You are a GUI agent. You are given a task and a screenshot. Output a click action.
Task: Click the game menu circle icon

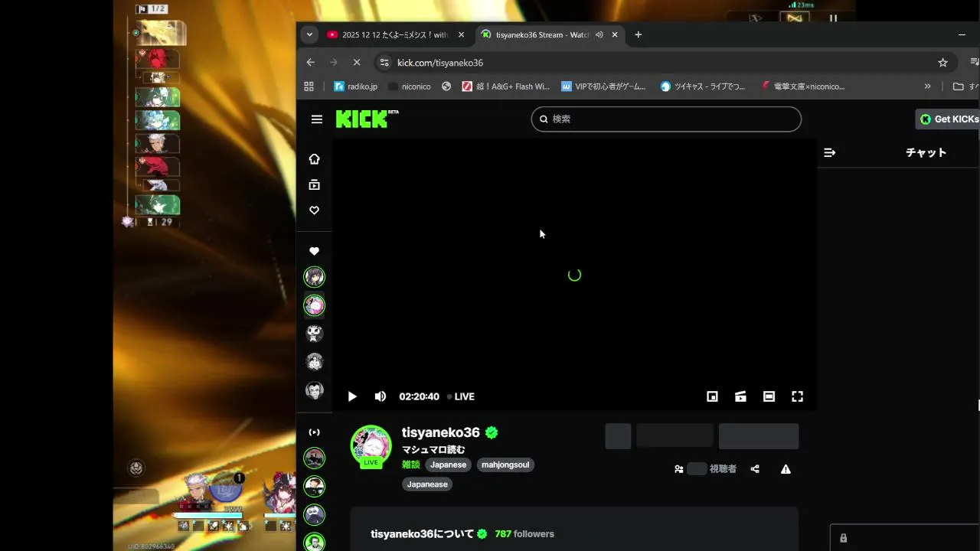point(136,468)
